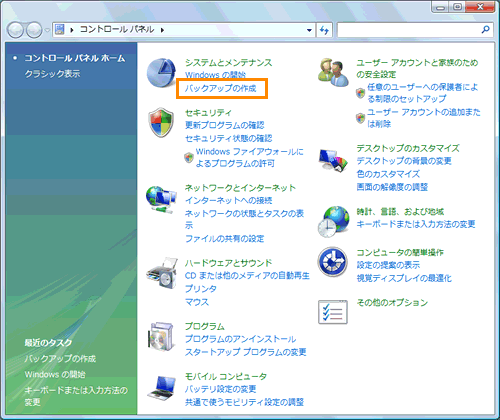Click highlighted バックアップの作成 link in main pane

(x=221, y=88)
